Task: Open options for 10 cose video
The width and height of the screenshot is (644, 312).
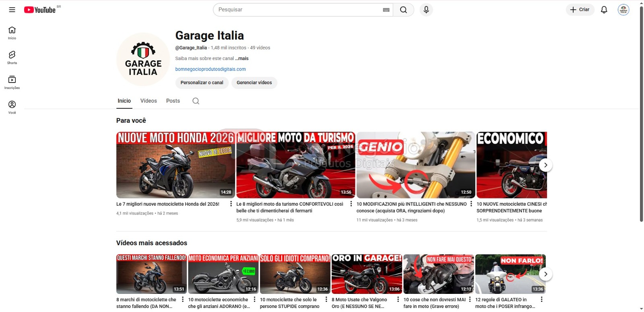Action: click(470, 300)
